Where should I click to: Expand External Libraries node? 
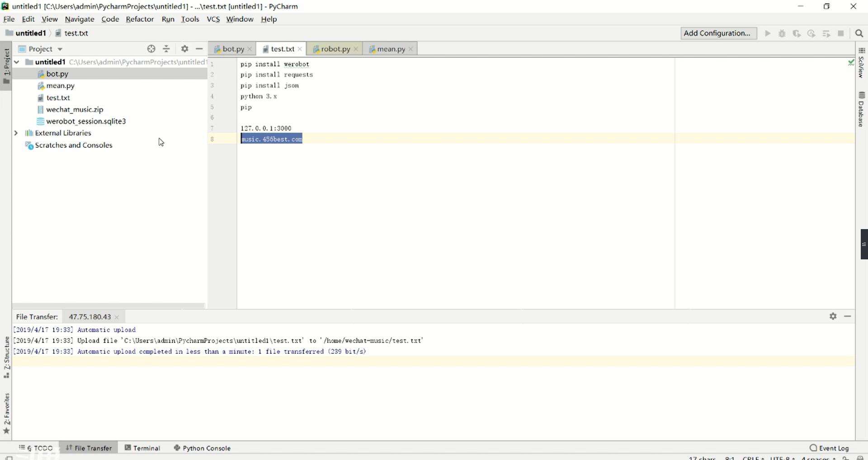(16, 133)
